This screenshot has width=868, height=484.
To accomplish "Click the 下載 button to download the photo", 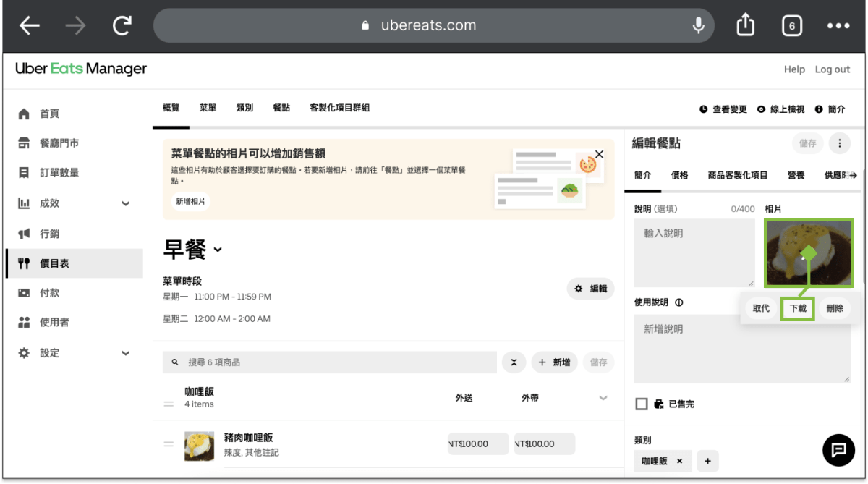I will (797, 307).
